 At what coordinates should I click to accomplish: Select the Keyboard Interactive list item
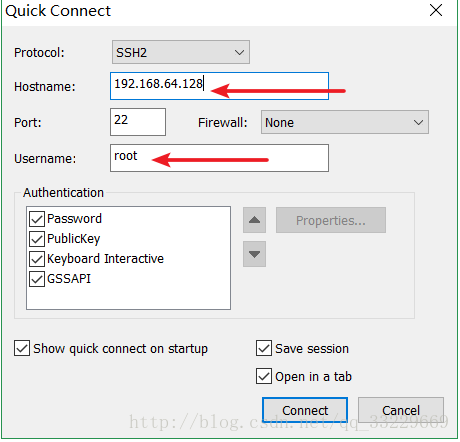tap(105, 259)
